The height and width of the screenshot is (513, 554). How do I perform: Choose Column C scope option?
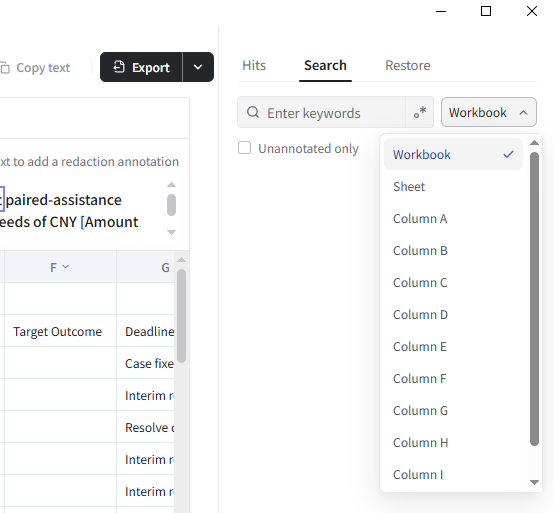click(453, 283)
